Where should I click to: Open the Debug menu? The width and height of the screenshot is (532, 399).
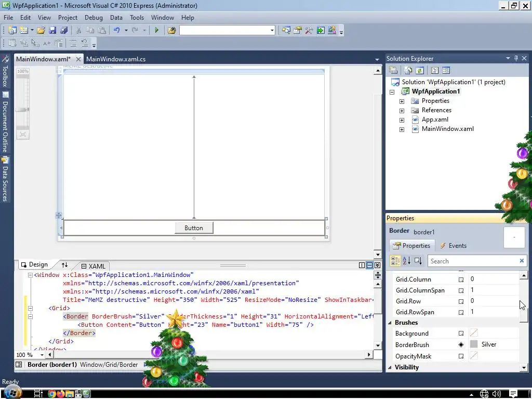point(94,18)
